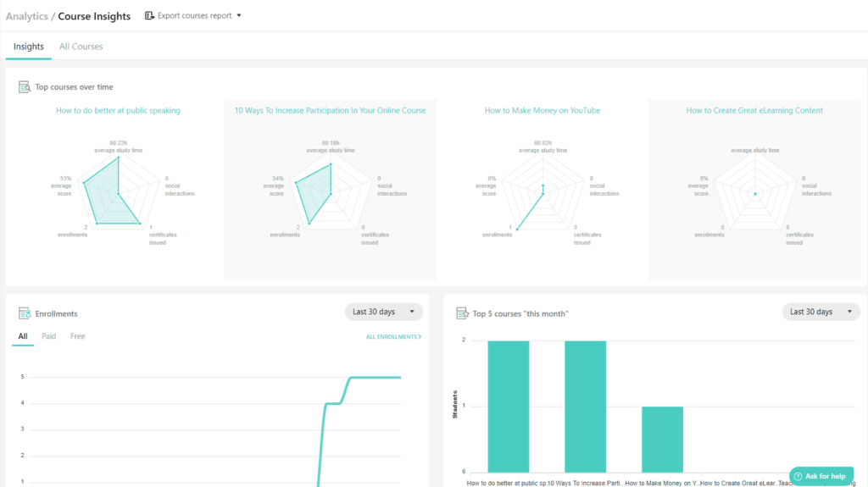Click the Ask for help button

[x=821, y=476]
